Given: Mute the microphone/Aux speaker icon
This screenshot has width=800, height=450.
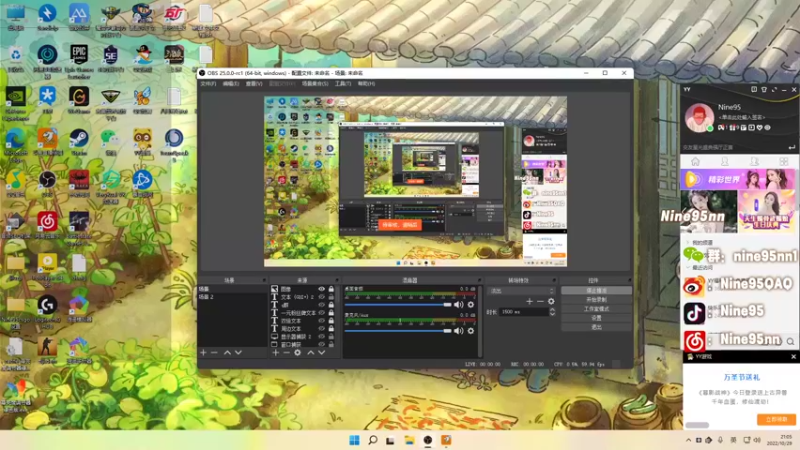Looking at the screenshot, I should tap(459, 331).
